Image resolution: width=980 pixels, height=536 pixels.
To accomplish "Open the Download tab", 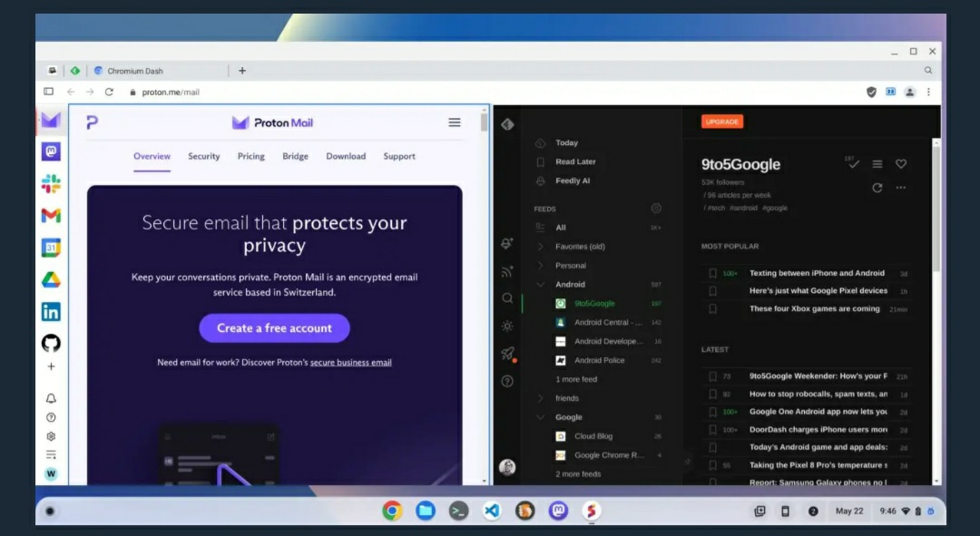I will pos(346,156).
